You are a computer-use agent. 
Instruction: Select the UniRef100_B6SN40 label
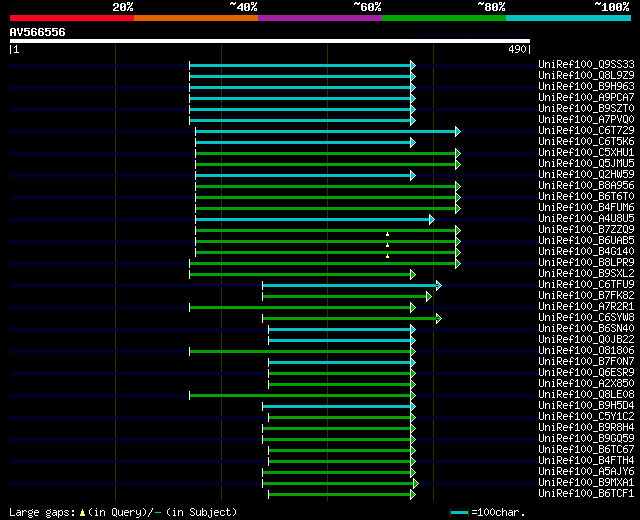pos(586,329)
